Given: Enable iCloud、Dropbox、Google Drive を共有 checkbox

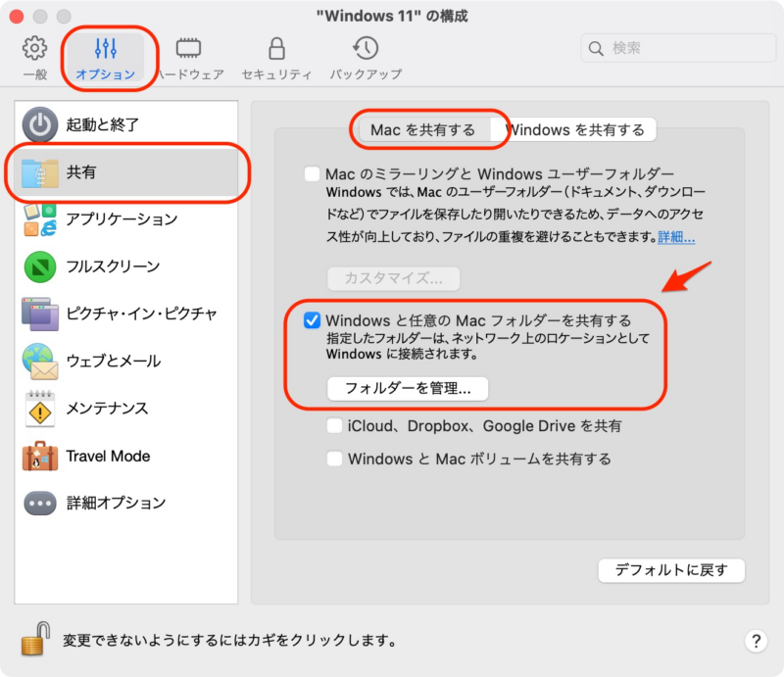Looking at the screenshot, I should (334, 425).
